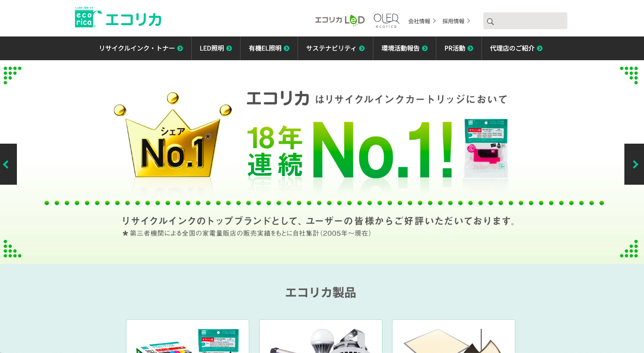Advance carousel with right arrow

point(634,164)
